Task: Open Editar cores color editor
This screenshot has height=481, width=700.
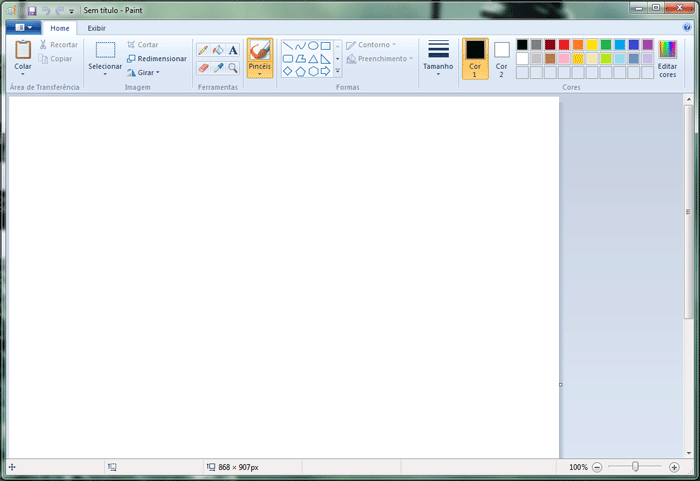Action: pos(667,59)
